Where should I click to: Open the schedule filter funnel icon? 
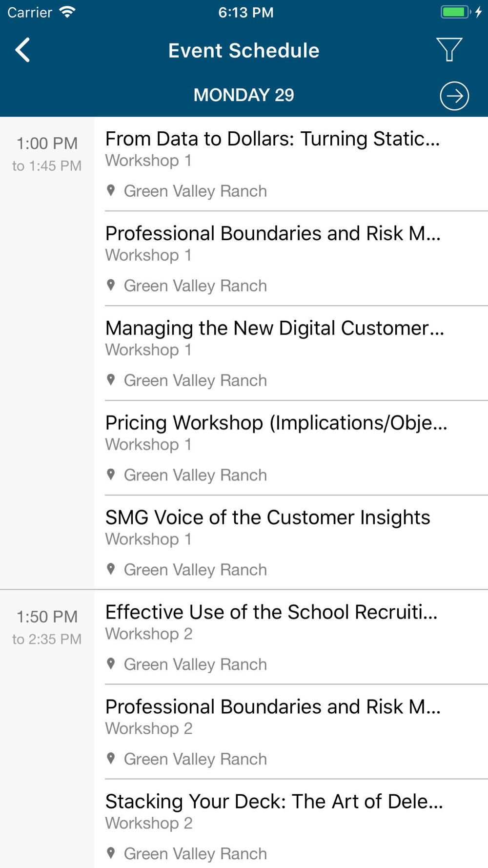(x=449, y=50)
